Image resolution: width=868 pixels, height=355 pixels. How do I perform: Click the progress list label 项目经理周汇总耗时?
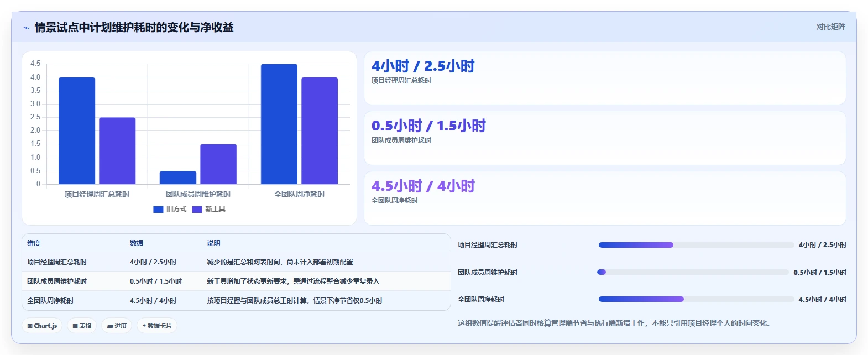(x=488, y=245)
